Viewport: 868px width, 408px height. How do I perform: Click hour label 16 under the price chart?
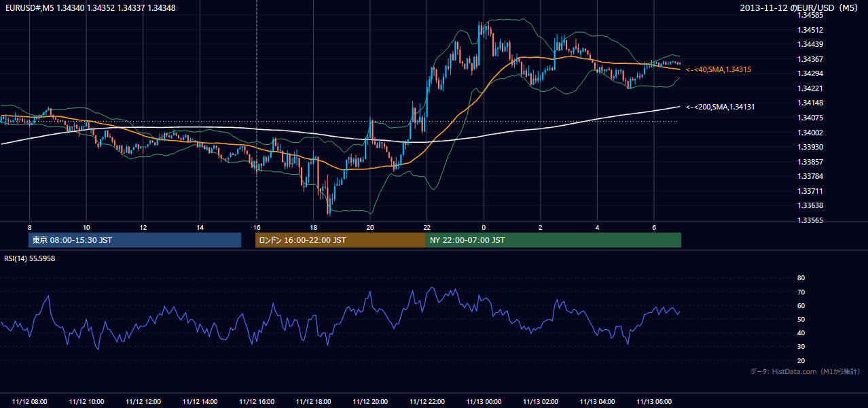pyautogui.click(x=257, y=226)
